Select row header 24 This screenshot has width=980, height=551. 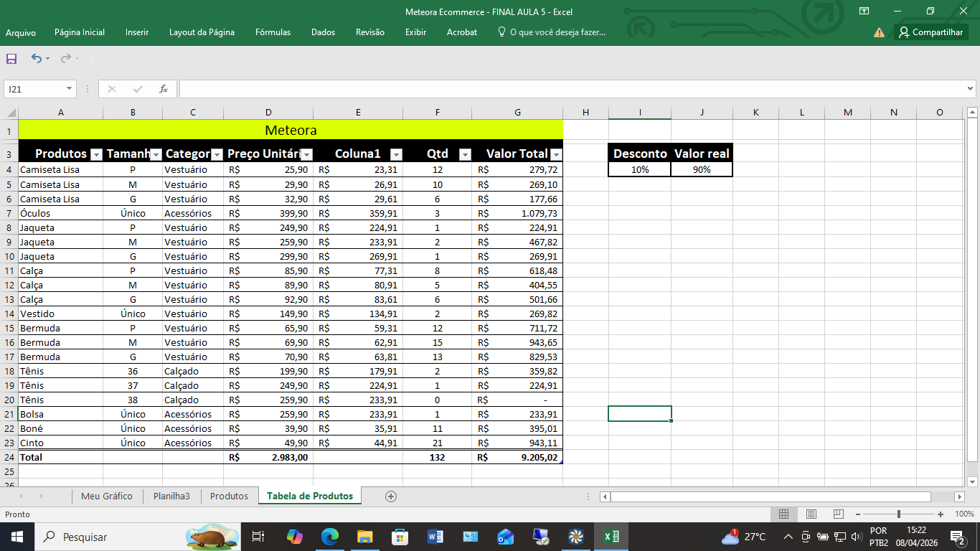[x=9, y=457]
